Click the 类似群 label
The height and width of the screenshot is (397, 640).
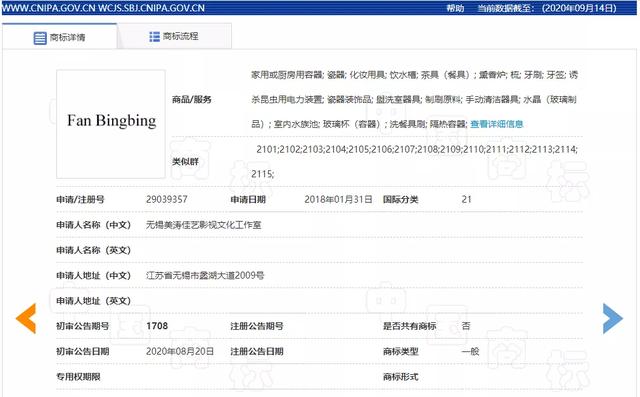coord(185,162)
